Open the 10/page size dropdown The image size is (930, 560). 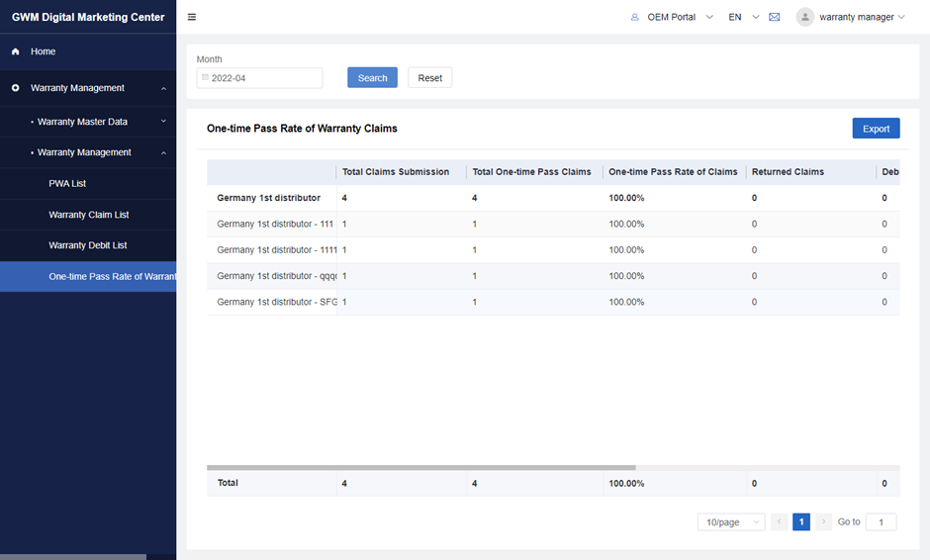point(731,522)
